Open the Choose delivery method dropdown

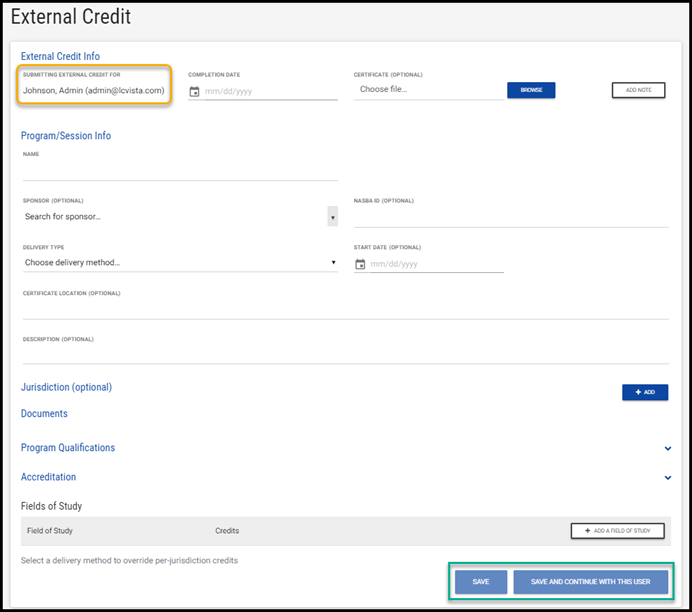click(180, 263)
